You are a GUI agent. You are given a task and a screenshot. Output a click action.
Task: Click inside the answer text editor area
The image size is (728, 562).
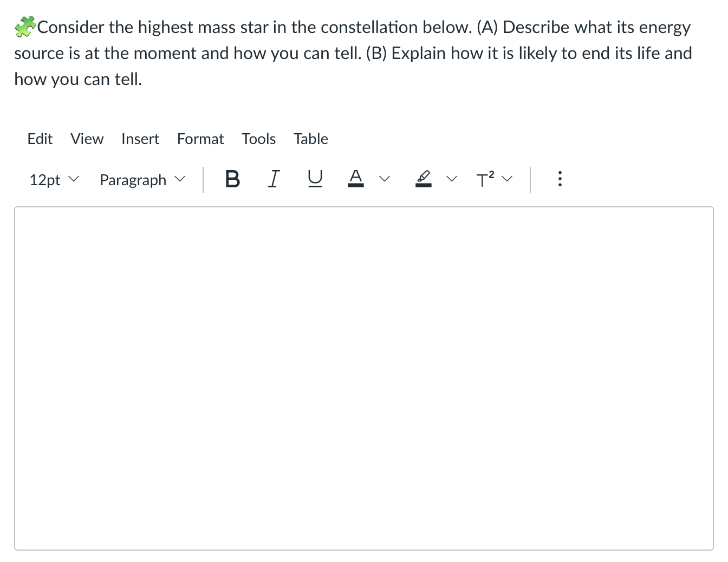click(x=364, y=378)
